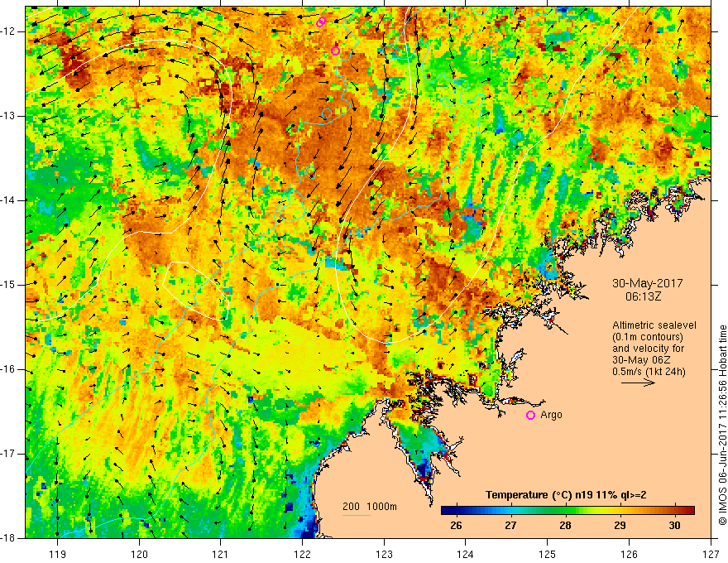Click the latitude axis label '-14'
The width and height of the screenshot is (728, 563).
click(9, 200)
